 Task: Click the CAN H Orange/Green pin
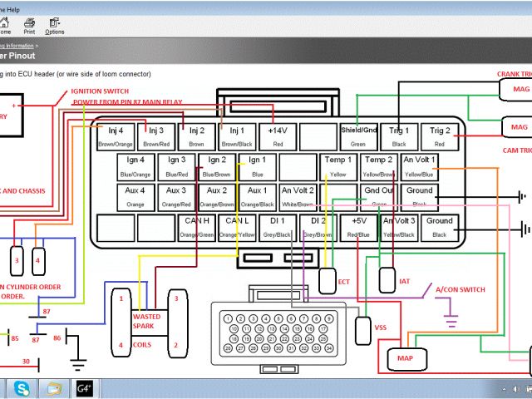(196, 227)
